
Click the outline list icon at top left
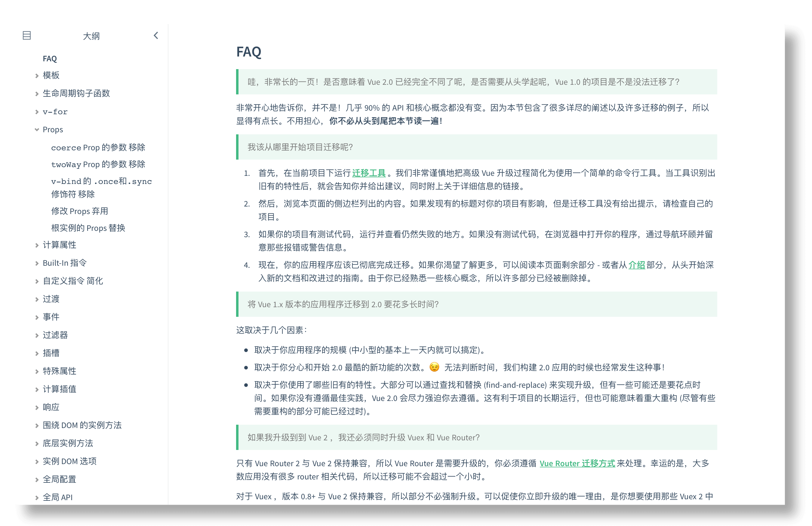tap(26, 35)
